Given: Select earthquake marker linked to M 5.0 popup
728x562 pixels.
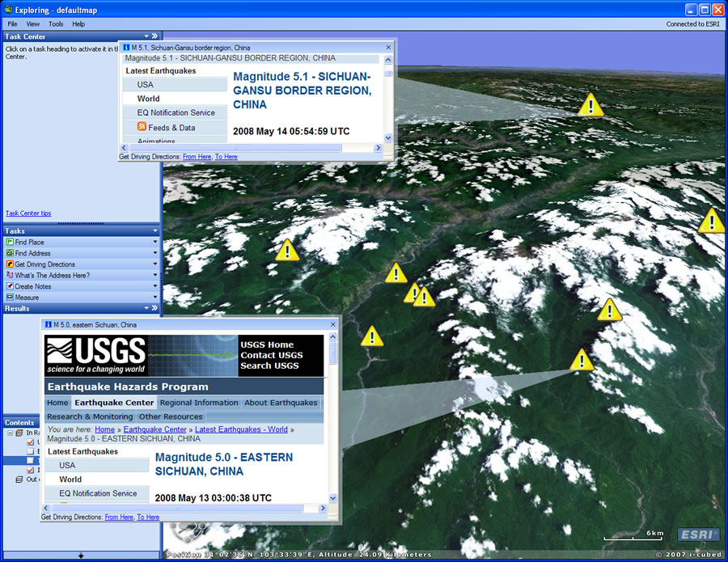Looking at the screenshot, I should [582, 360].
